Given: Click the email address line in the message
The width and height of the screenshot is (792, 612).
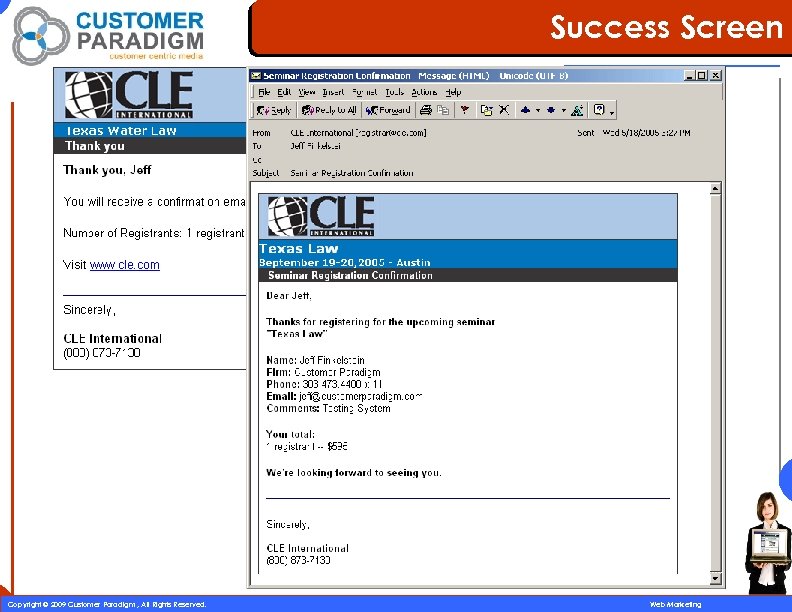Looking at the screenshot, I should point(344,396).
